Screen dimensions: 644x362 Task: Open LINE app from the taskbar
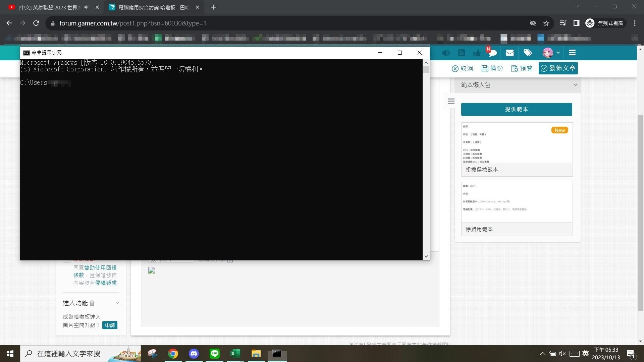pyautogui.click(x=215, y=354)
